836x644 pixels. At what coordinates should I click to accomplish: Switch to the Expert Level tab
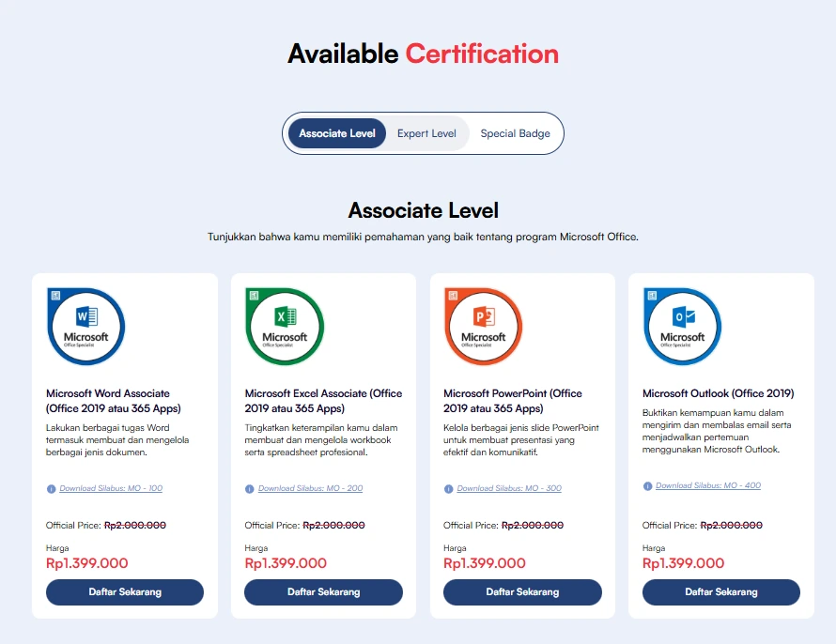pos(426,133)
